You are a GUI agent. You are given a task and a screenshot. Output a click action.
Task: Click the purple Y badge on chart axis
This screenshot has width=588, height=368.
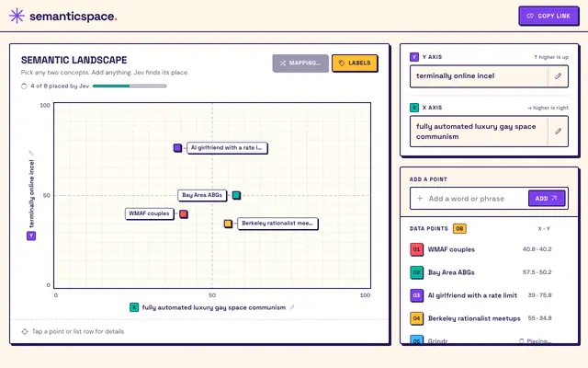[x=31, y=236]
